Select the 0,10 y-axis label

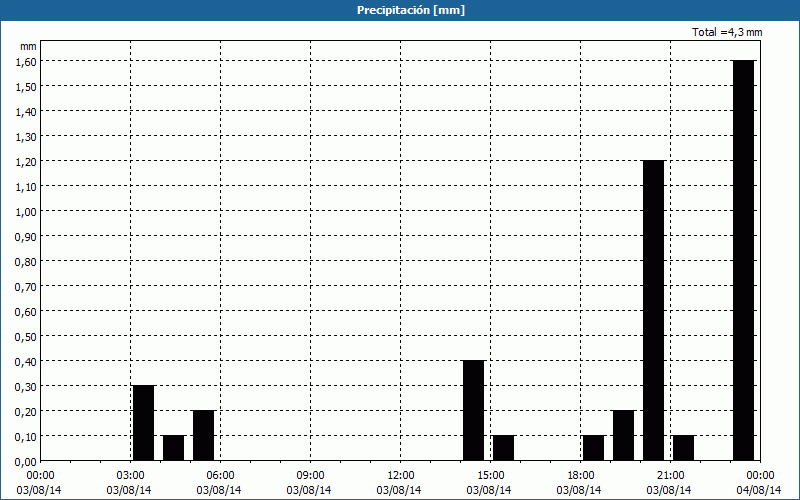(26, 437)
